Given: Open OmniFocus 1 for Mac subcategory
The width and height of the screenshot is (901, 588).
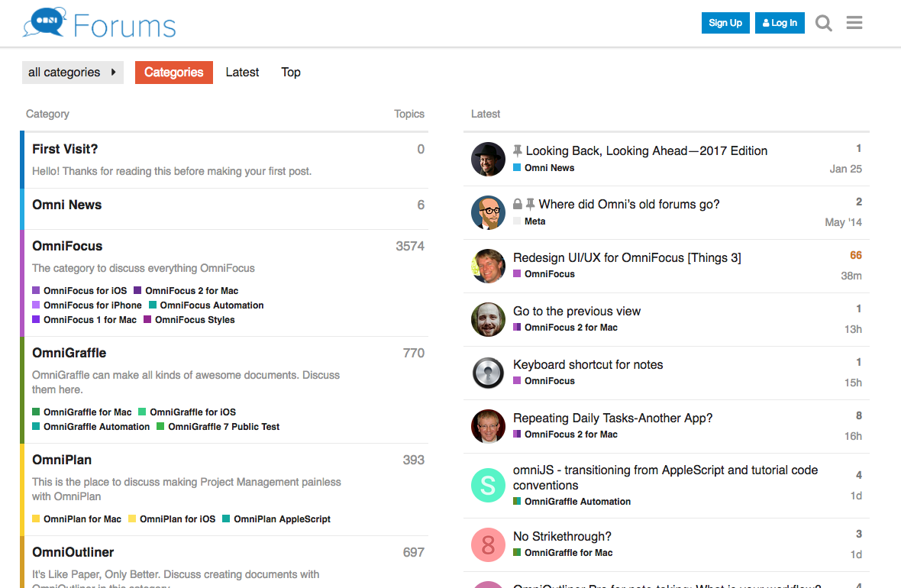Looking at the screenshot, I should [85, 319].
